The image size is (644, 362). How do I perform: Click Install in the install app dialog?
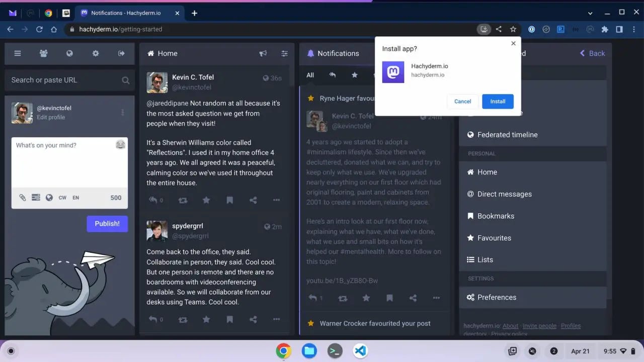[x=498, y=101]
